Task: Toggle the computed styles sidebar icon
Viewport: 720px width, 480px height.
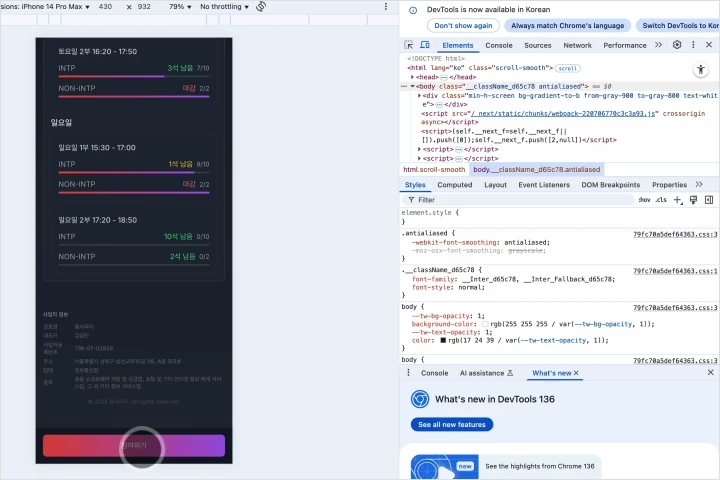Action: [x=709, y=200]
